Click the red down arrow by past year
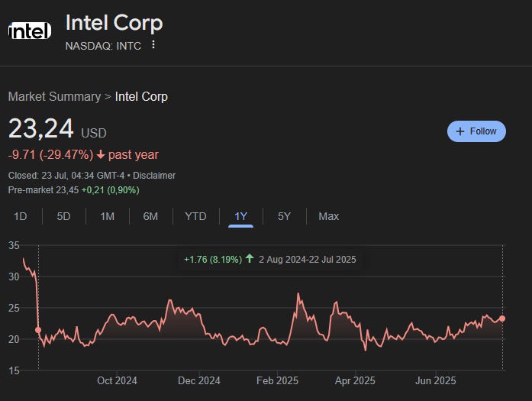Image resolution: width=532 pixels, height=401 pixels. tap(101, 155)
